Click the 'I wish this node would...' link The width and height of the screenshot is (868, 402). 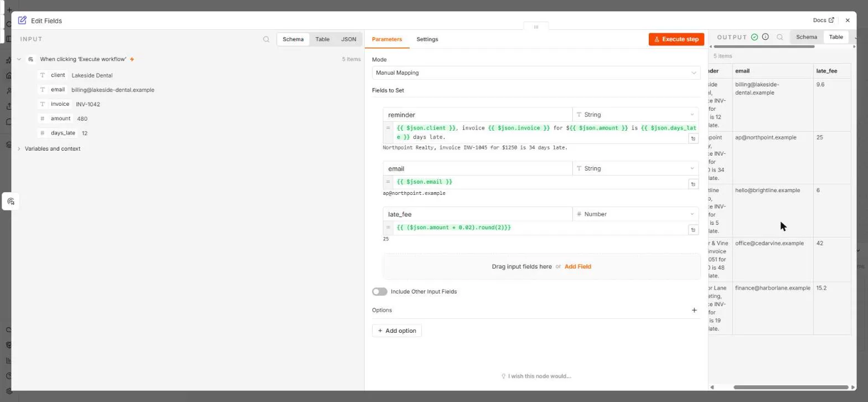536,376
